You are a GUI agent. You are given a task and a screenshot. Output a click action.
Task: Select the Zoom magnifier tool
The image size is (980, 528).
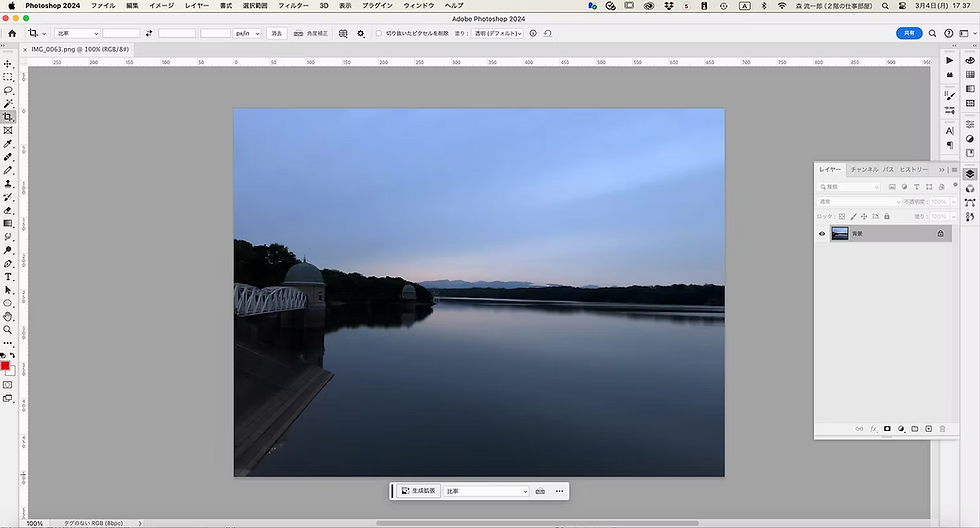(8, 330)
